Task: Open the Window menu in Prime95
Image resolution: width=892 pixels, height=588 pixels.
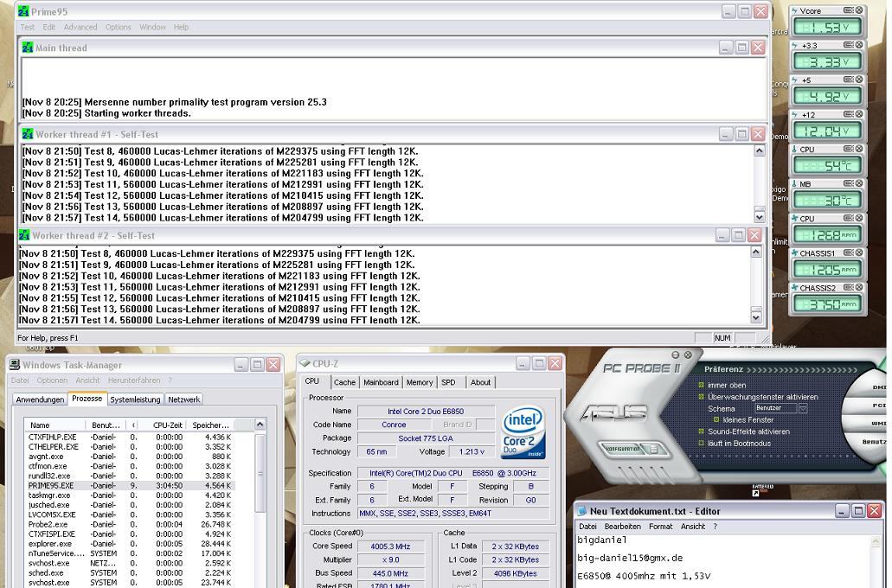Action: click(152, 27)
